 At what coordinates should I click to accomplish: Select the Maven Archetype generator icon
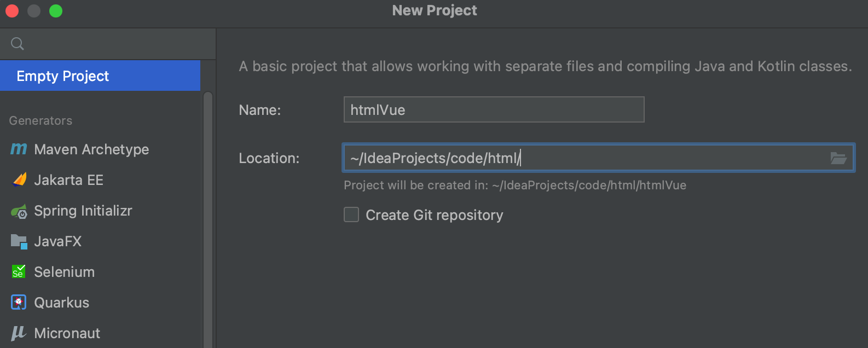pyautogui.click(x=18, y=149)
